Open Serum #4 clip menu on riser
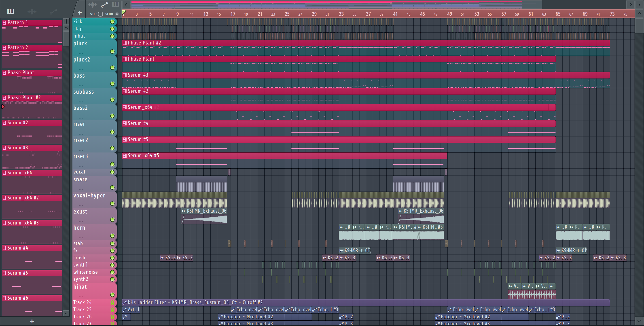Image resolution: width=644 pixels, height=326 pixels. click(125, 123)
